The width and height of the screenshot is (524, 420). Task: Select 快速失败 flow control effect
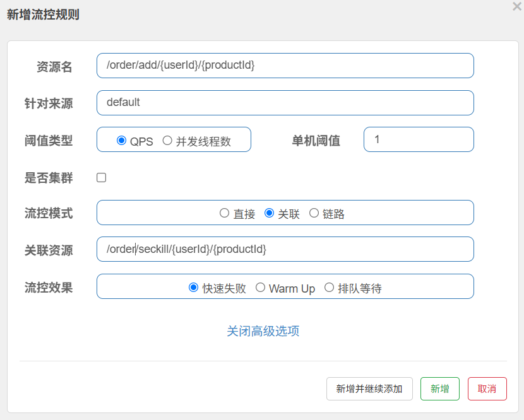tap(194, 288)
